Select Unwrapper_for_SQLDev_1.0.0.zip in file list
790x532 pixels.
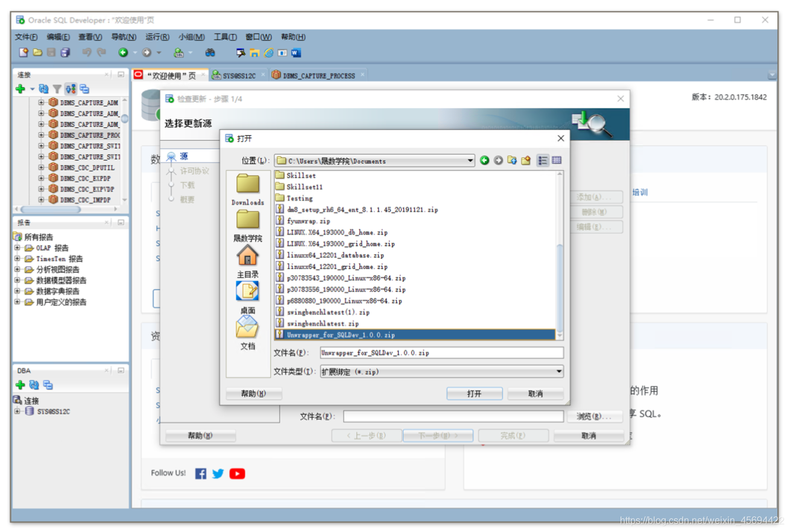(x=415, y=335)
